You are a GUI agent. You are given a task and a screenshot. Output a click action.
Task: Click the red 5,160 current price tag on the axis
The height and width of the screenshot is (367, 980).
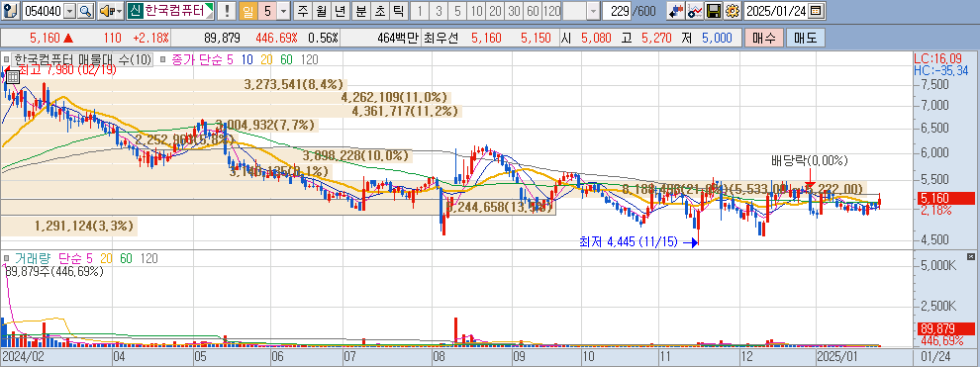[945, 199]
